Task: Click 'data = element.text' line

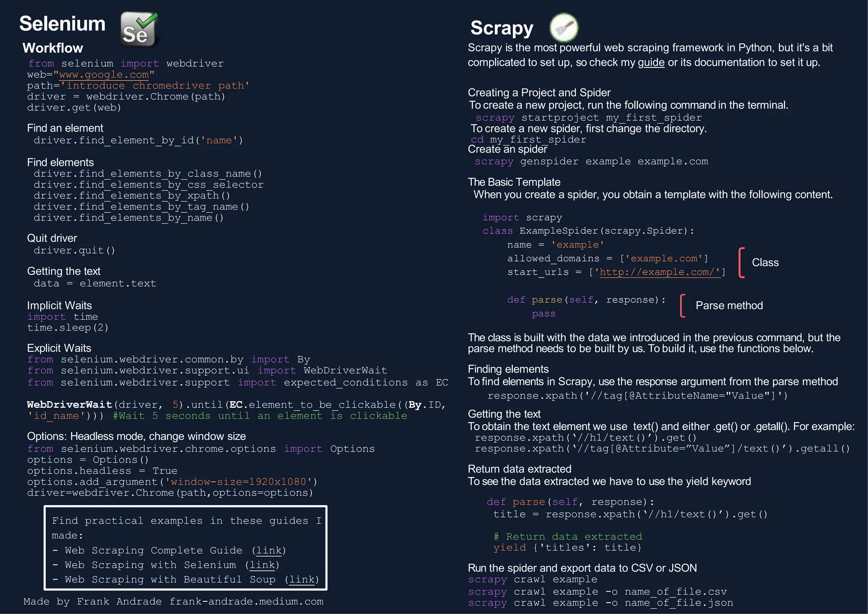Action: pos(95,283)
